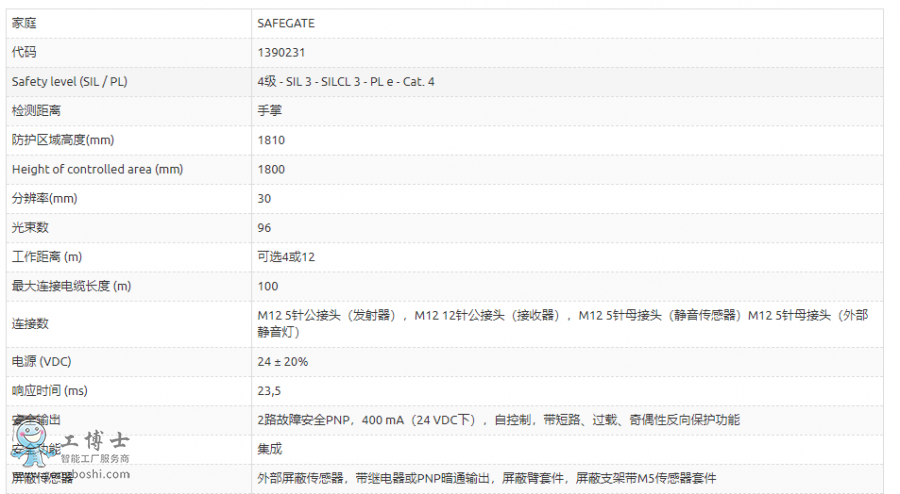This screenshot has height=494, width=900.
Task: Click the 1810 protection height value
Action: [271, 140]
